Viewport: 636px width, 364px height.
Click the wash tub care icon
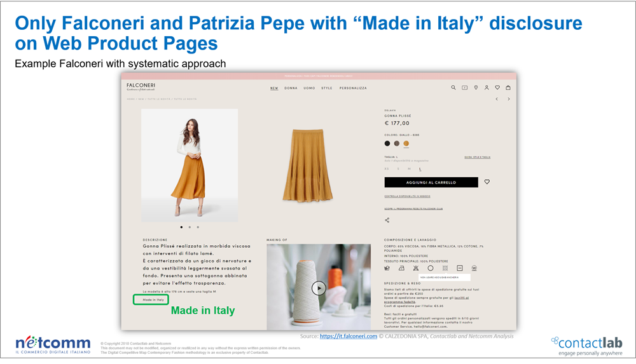[387, 268]
